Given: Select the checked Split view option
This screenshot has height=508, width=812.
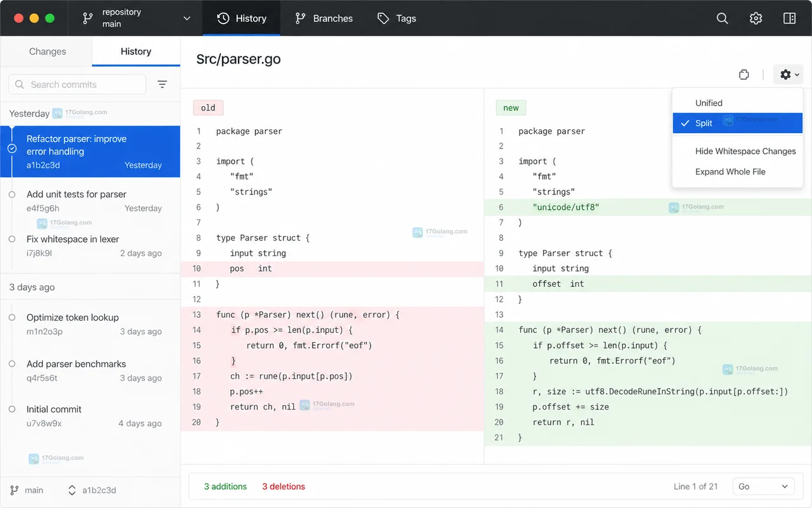Looking at the screenshot, I should click(x=738, y=123).
